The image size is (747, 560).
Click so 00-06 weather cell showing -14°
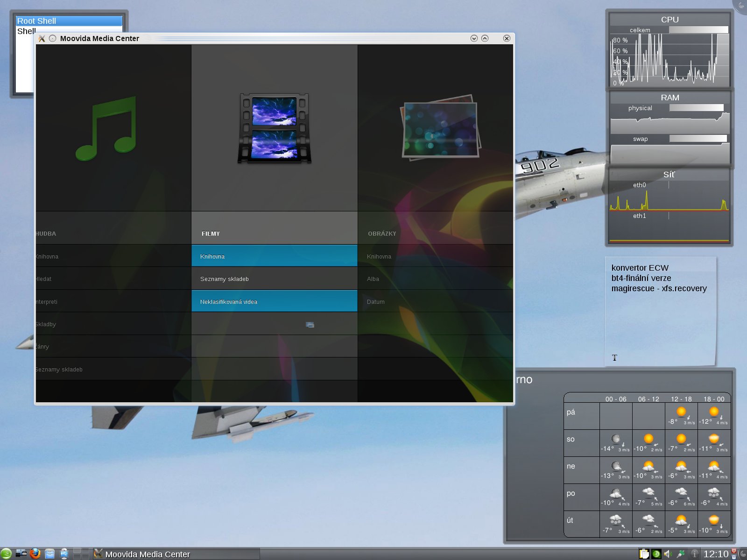[616, 443]
